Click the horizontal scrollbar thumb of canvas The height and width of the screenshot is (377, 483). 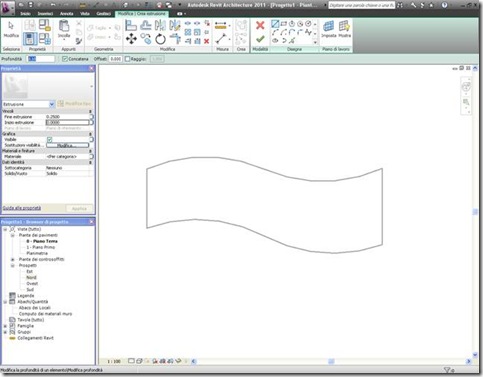coord(331,361)
